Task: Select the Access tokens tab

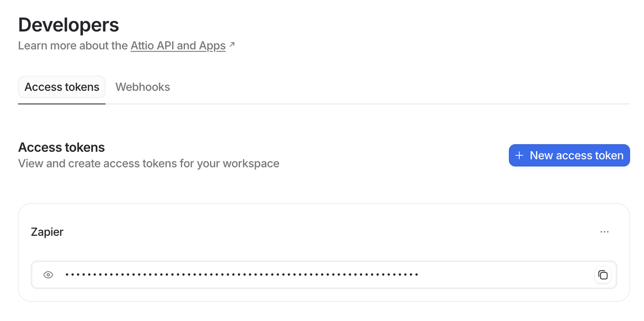Action: (62, 87)
